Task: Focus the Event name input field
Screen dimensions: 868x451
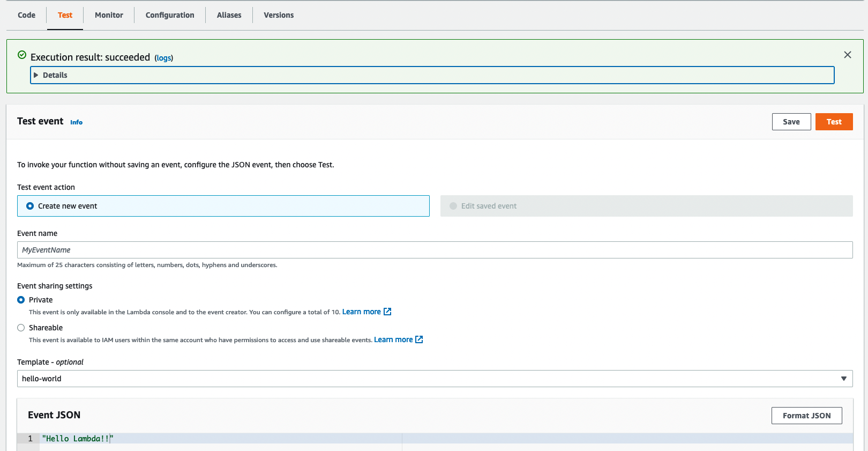Action: click(x=435, y=250)
